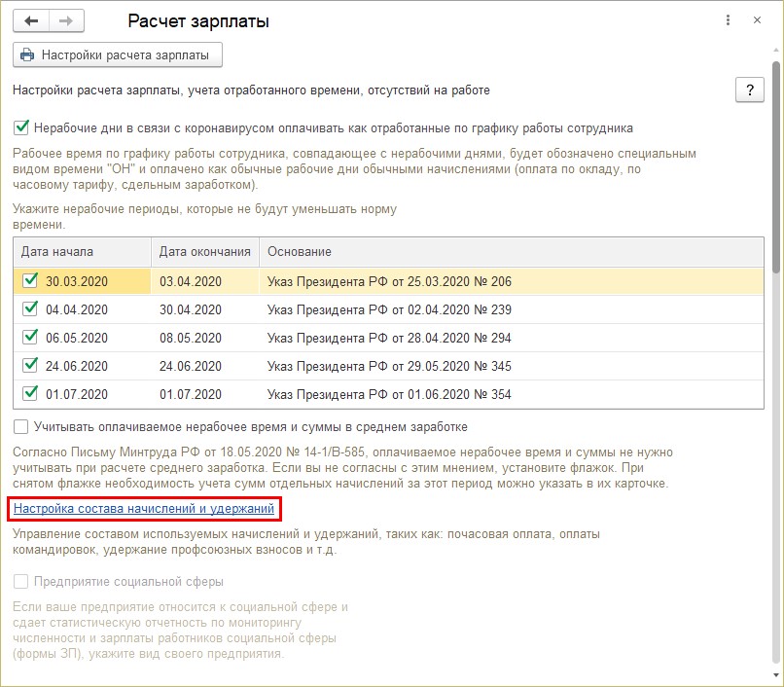Toggle checkbox in row 01.07.2020
784x687 pixels.
point(30,393)
